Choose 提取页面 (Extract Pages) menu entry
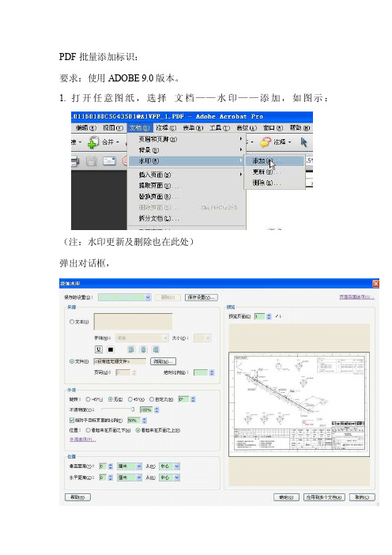Screen dimensions: 392x555 186,186
